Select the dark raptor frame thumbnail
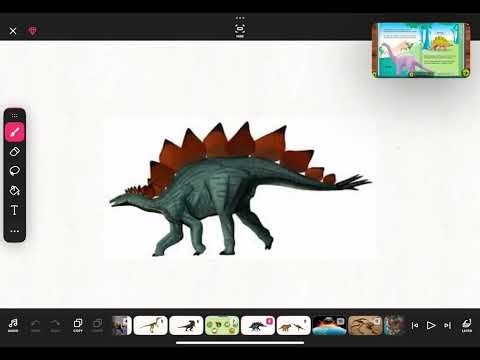This screenshot has width=480, height=360. click(x=186, y=325)
